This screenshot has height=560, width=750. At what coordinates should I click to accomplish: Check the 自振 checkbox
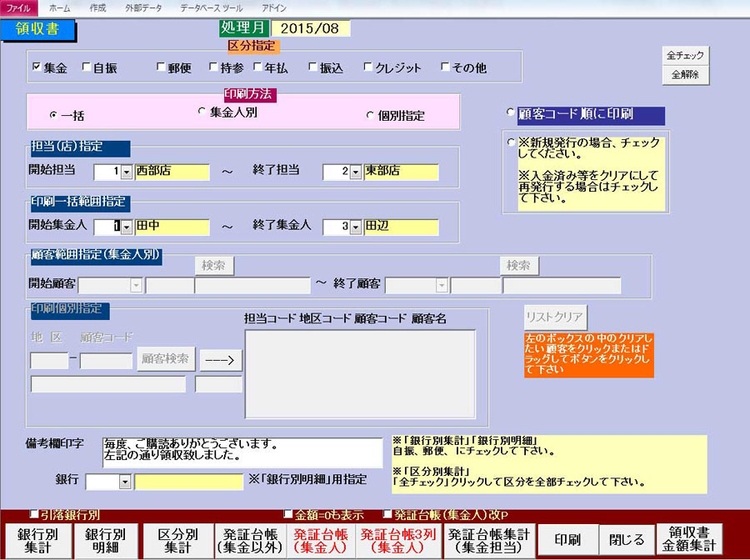click(87, 67)
